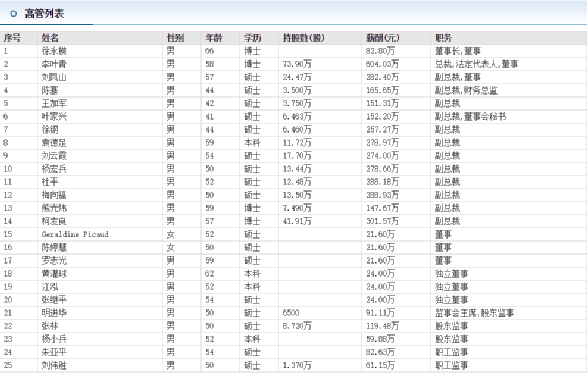Select the name Geraldine Picaud
This screenshot has width=588, height=378.
point(75,234)
